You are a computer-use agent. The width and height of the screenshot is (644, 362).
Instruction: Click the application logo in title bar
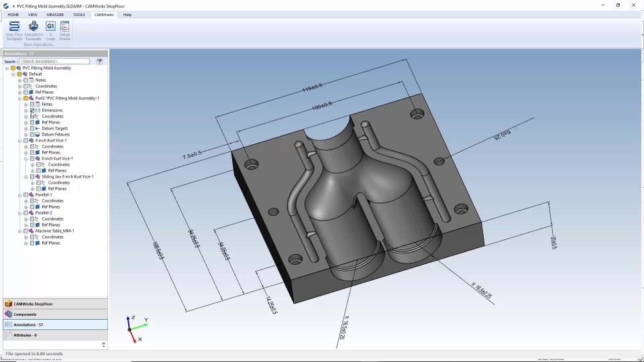click(6, 6)
